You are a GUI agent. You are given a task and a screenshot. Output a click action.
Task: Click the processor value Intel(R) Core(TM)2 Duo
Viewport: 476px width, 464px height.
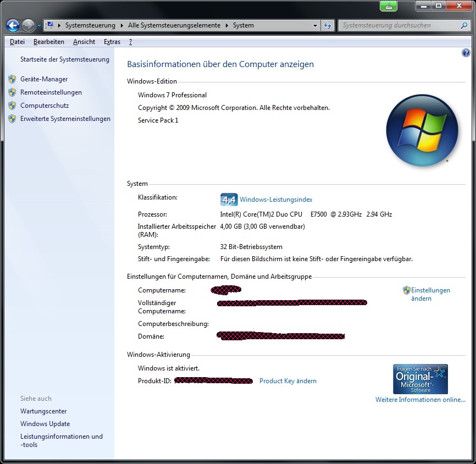(261, 214)
